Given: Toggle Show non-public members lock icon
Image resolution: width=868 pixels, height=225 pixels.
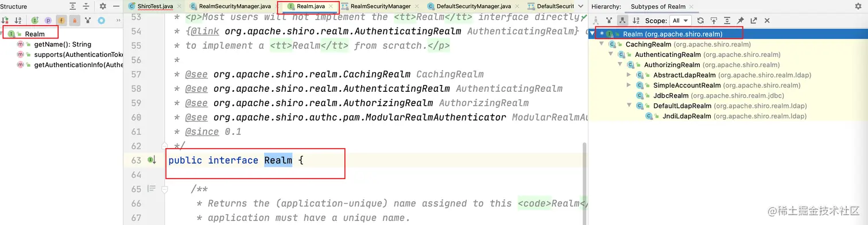Looking at the screenshot, I should [75, 21].
